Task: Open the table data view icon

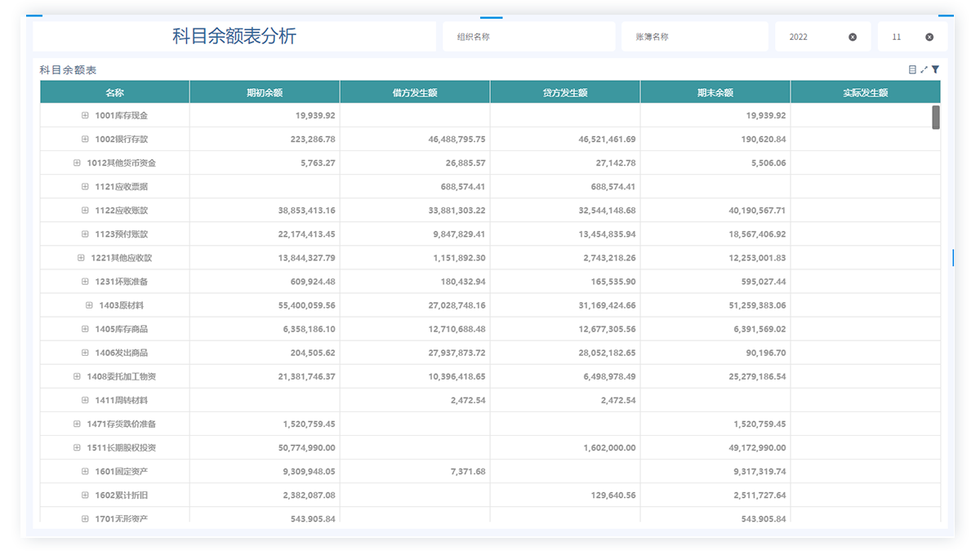Action: (x=912, y=70)
